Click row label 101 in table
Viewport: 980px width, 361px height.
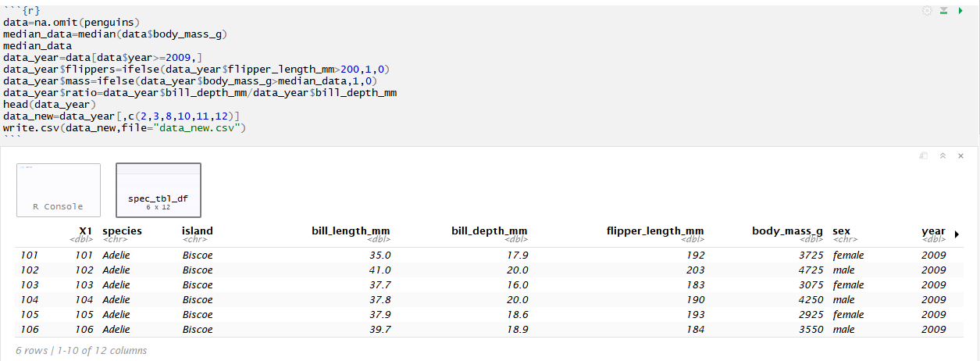[29, 255]
